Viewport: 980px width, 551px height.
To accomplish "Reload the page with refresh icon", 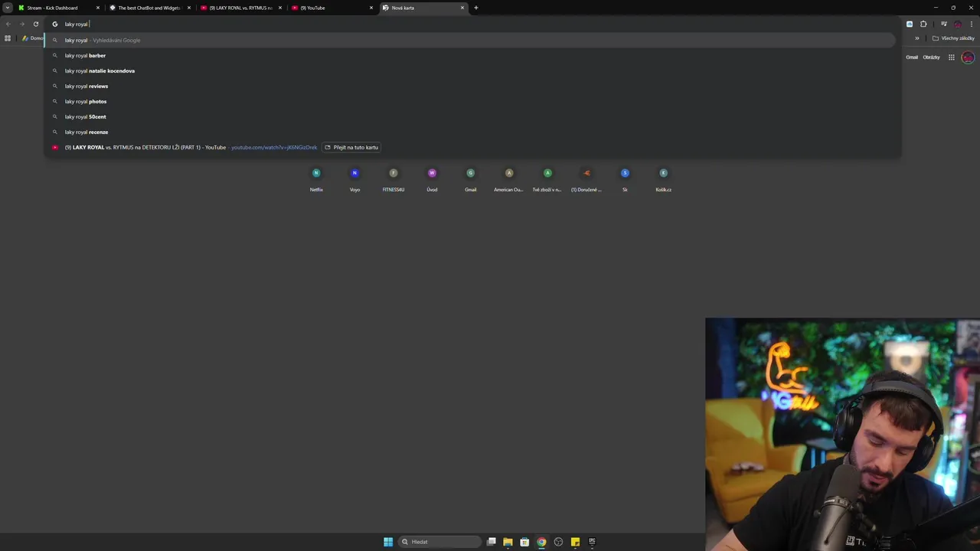I will [x=35, y=24].
